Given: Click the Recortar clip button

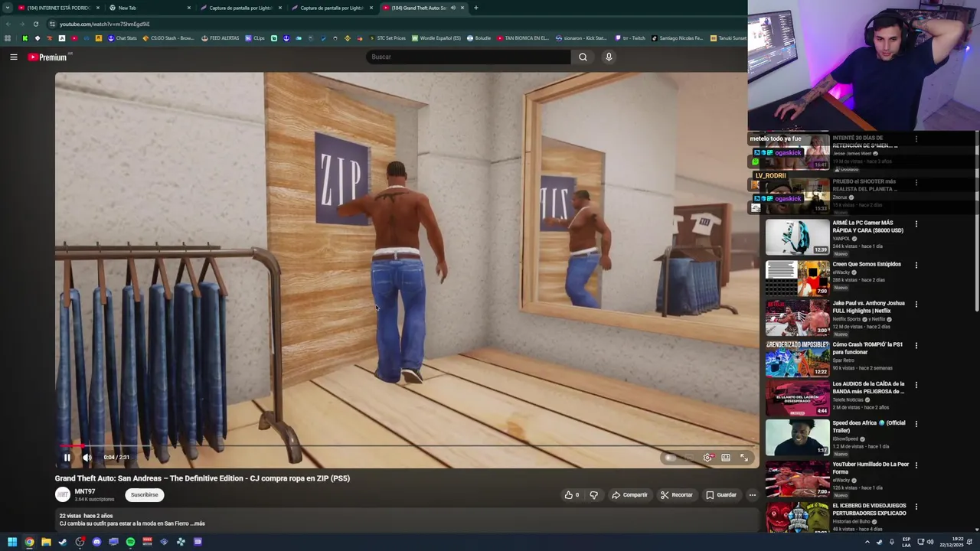Looking at the screenshot, I should pyautogui.click(x=677, y=495).
